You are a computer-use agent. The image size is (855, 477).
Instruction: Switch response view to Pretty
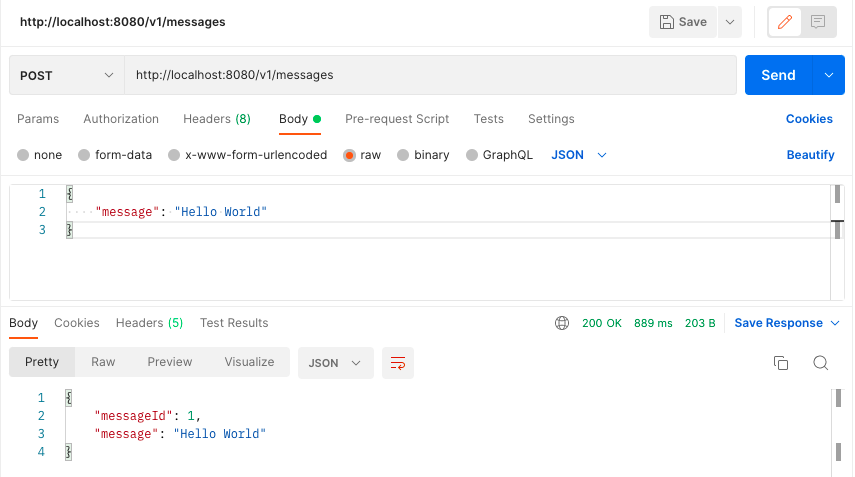42,362
